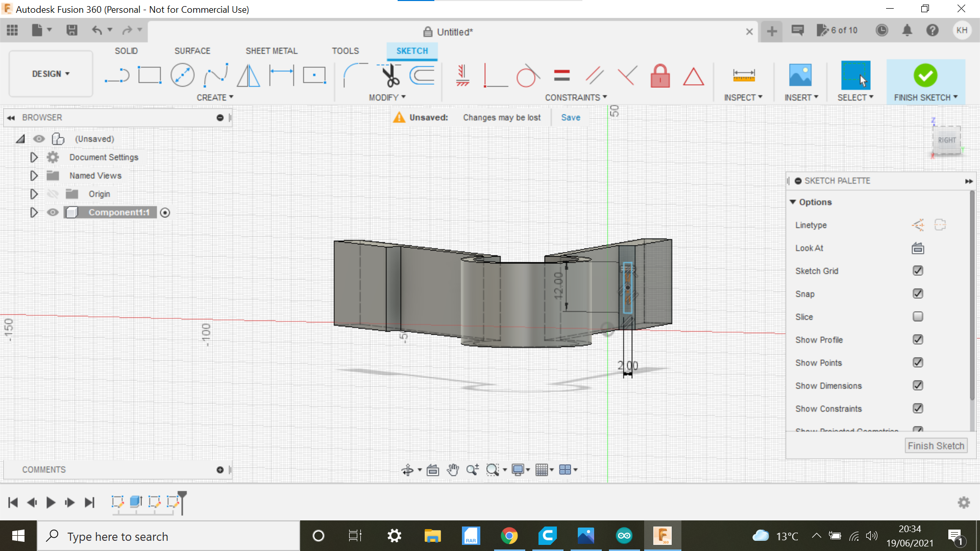Enable the Slice checkbox

(x=918, y=316)
